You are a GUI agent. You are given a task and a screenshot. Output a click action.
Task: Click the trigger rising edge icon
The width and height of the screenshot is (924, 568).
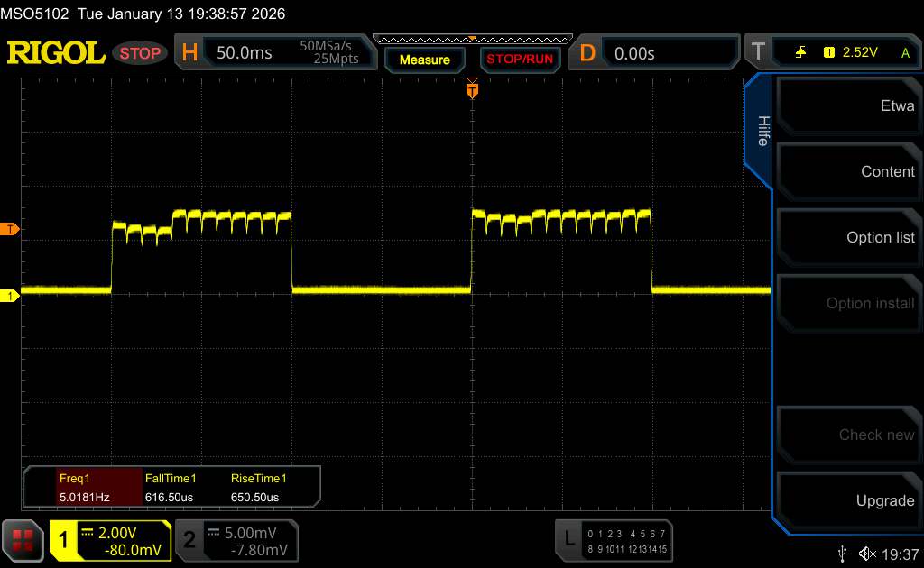(x=800, y=53)
